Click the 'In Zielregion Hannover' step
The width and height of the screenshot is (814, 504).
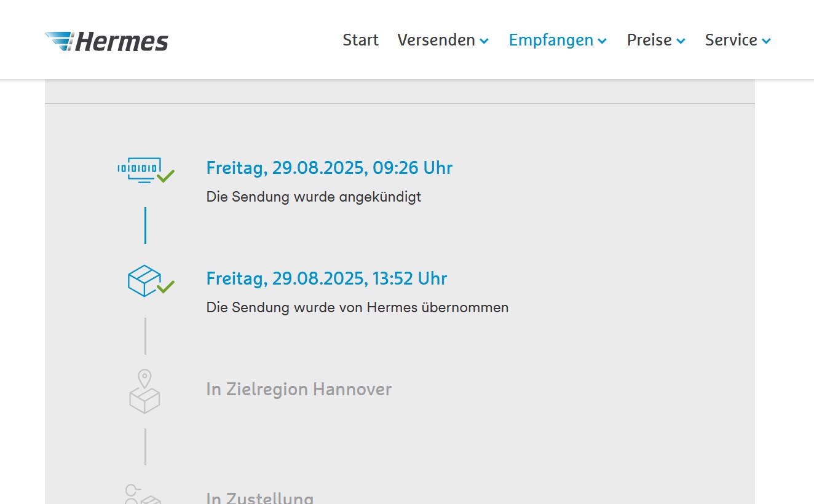299,389
